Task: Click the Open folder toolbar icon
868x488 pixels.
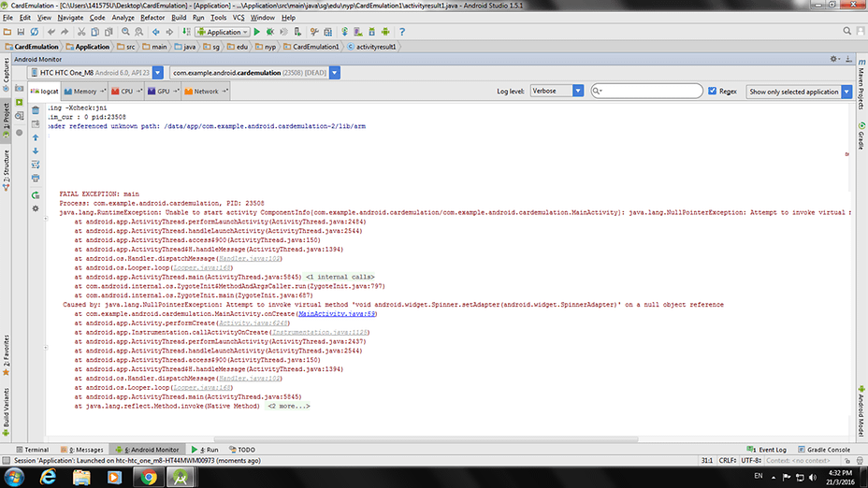Action: click(7, 32)
